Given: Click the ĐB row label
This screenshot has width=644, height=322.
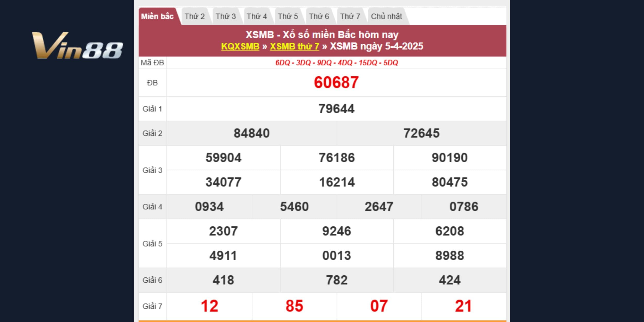Looking at the screenshot, I should [152, 83].
